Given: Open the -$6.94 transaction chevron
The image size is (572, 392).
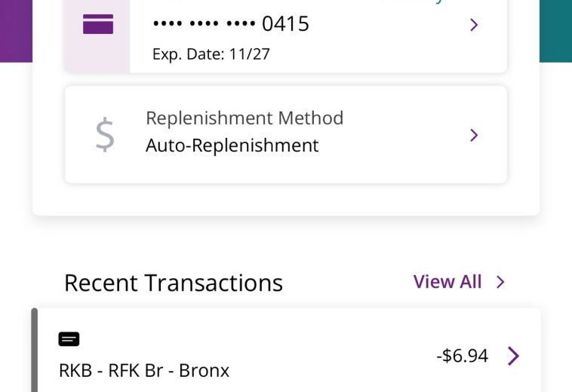Looking at the screenshot, I should coord(513,356).
